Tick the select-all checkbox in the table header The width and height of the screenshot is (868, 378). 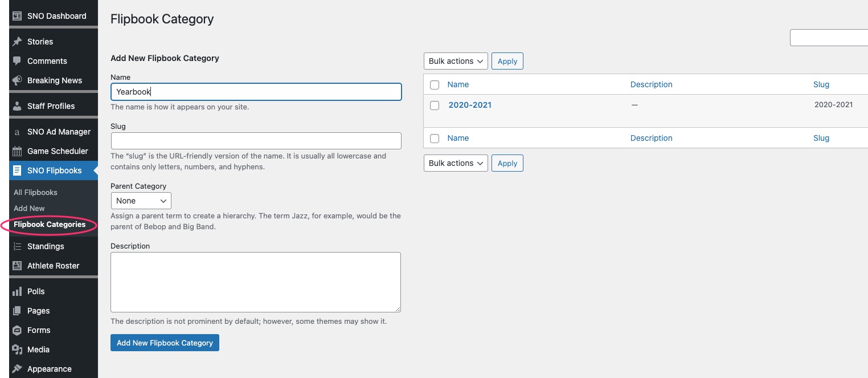pos(435,85)
